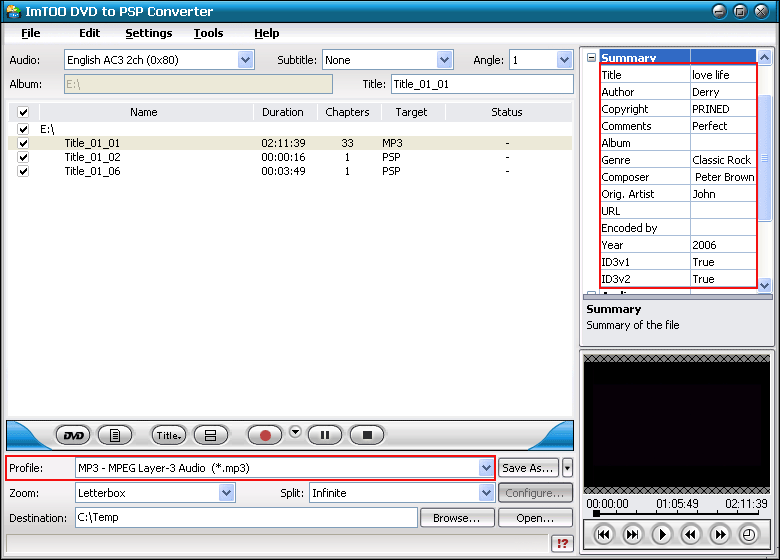The height and width of the screenshot is (560, 780).
Task: Open the Settings menu
Action: pyautogui.click(x=149, y=33)
